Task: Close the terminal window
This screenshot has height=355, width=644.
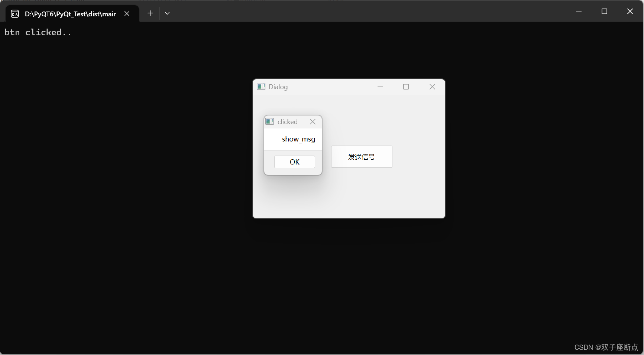Action: tap(630, 12)
